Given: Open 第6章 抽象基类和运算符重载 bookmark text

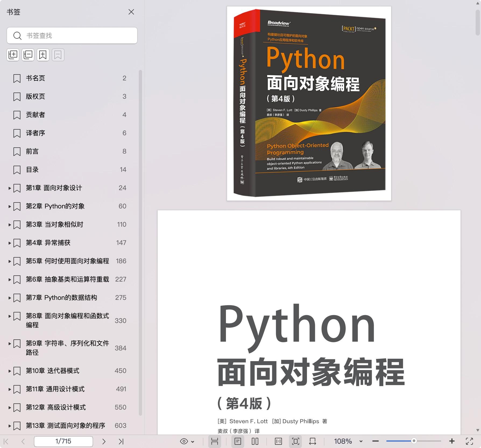Looking at the screenshot, I should click(68, 279).
